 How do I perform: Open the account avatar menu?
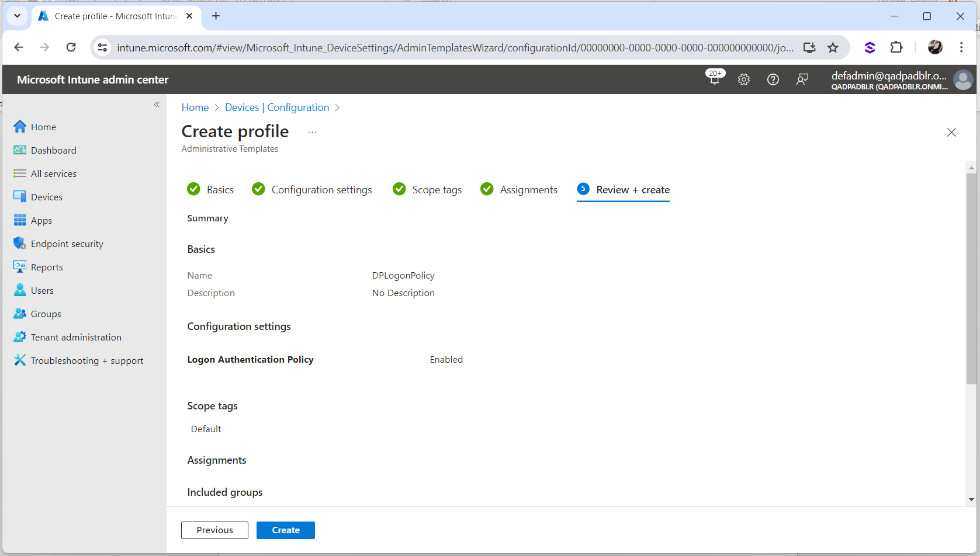[963, 79]
